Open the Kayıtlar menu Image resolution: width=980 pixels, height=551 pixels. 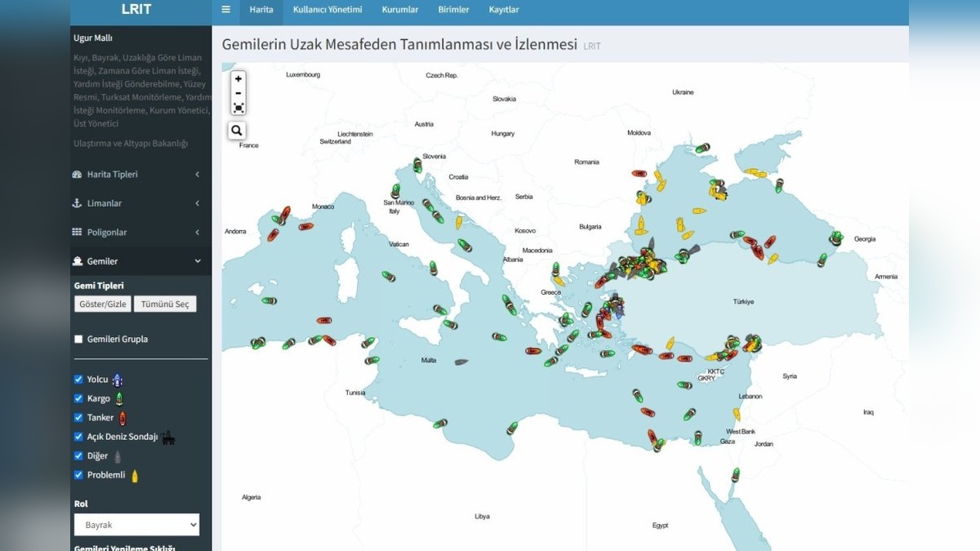pyautogui.click(x=504, y=10)
